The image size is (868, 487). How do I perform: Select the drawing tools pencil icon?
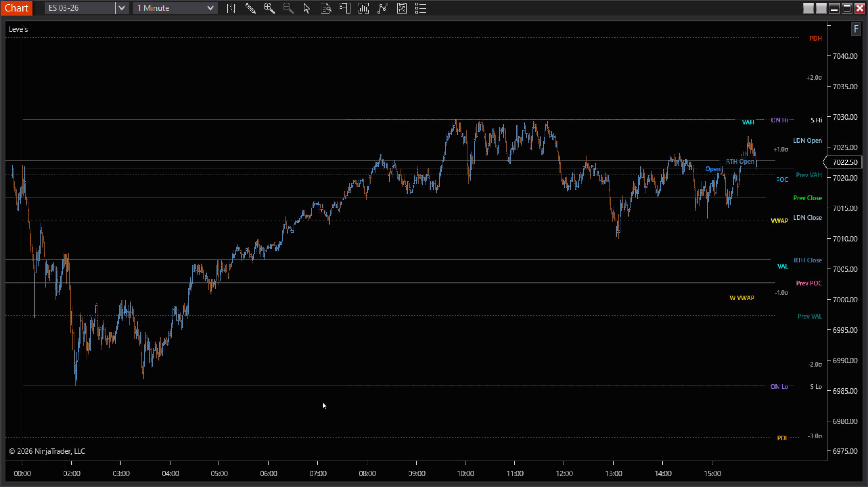pyautogui.click(x=250, y=8)
